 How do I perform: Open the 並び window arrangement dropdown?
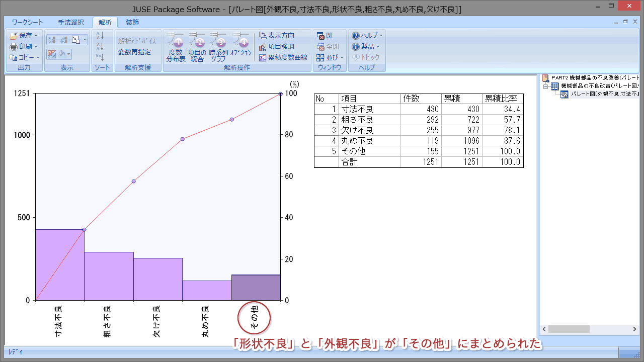point(330,57)
